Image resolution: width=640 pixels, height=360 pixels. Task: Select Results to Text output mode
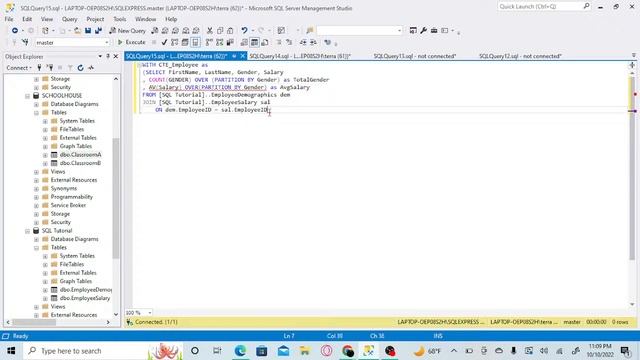(244, 42)
